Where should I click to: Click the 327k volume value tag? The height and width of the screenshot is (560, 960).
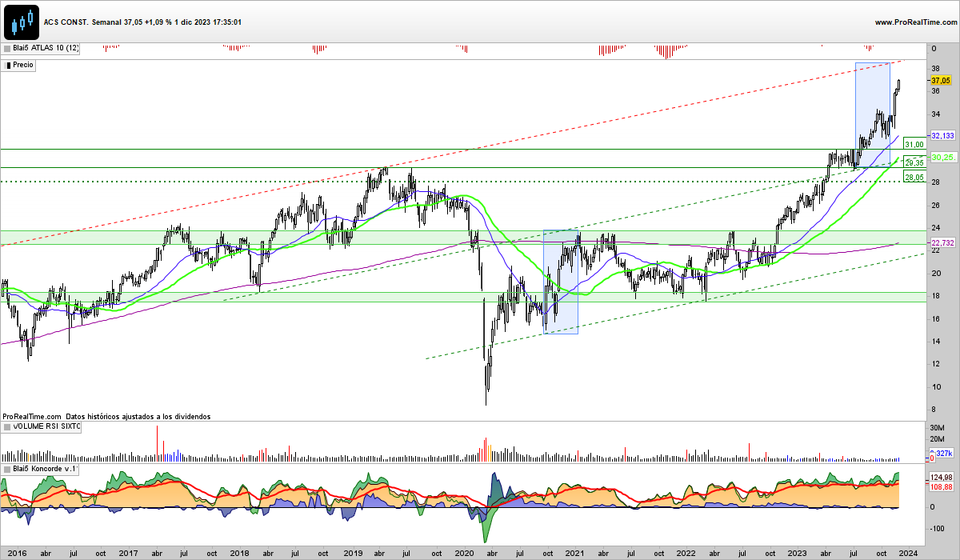click(x=944, y=454)
